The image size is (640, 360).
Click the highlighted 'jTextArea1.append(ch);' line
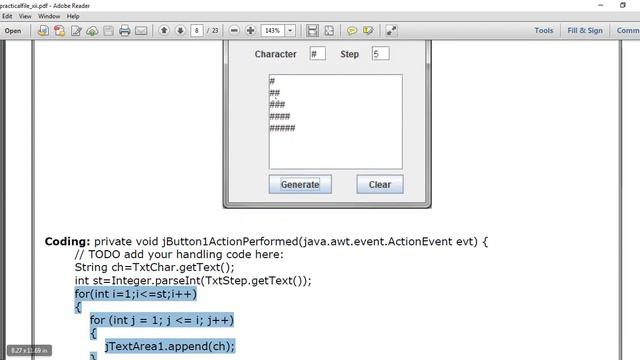170,346
